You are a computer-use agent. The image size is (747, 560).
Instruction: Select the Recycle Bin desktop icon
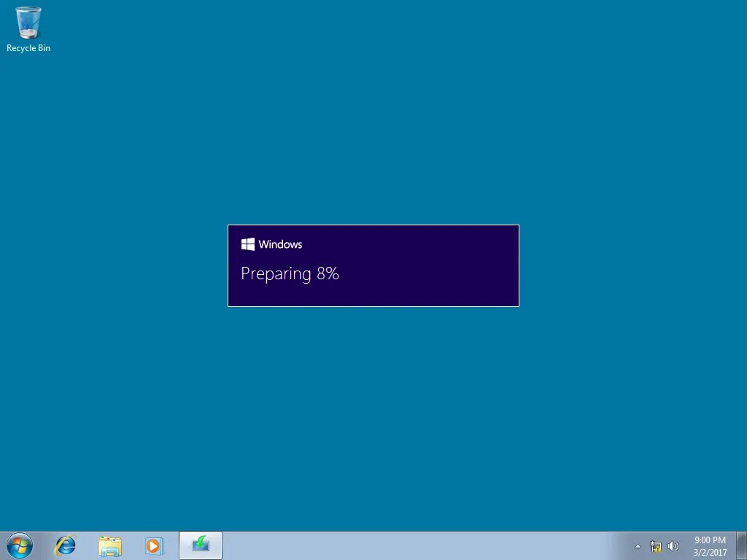[28, 29]
